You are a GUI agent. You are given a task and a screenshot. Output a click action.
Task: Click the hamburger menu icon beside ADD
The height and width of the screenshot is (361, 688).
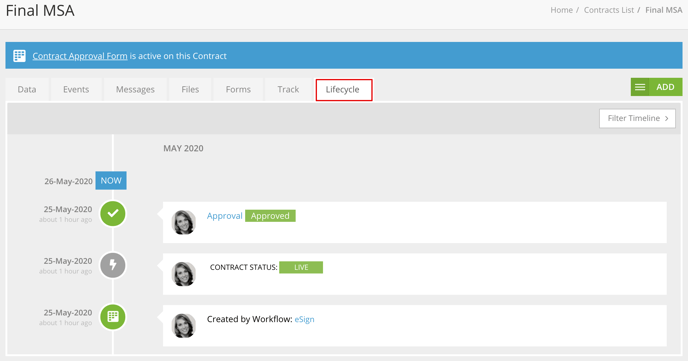(640, 87)
